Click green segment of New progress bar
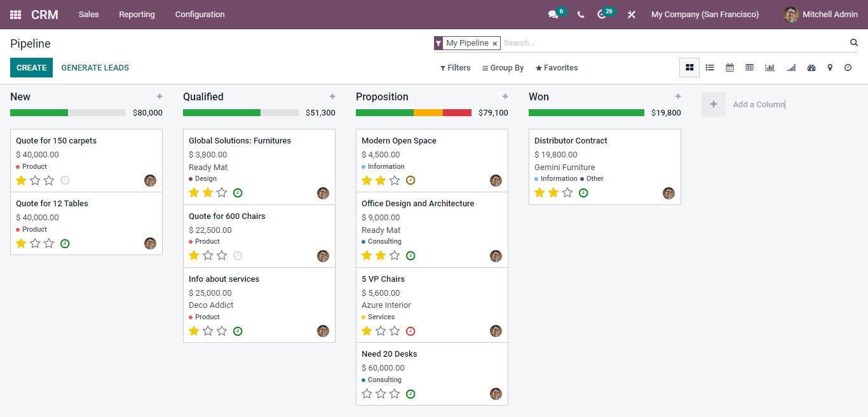This screenshot has width=868, height=417. [39, 113]
